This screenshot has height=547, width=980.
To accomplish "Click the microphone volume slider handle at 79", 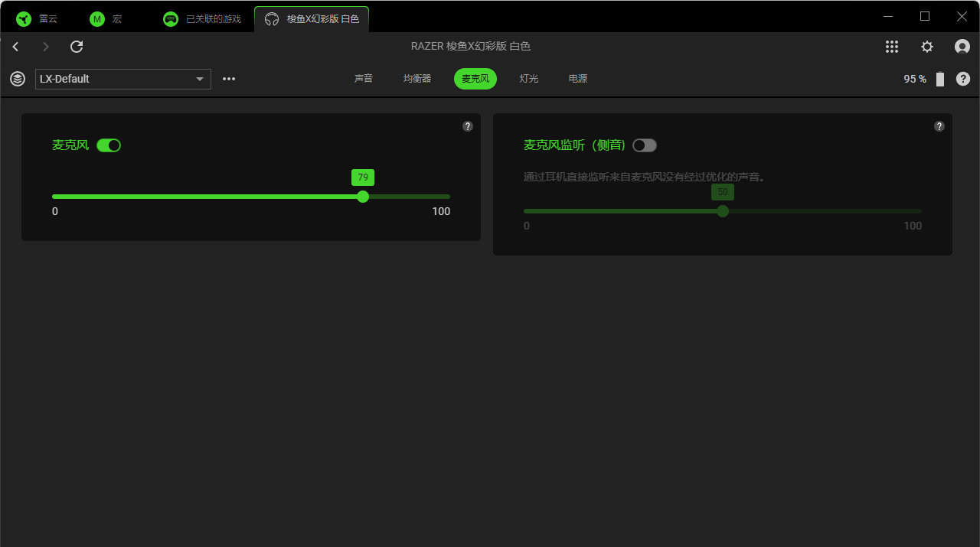I will pyautogui.click(x=363, y=197).
